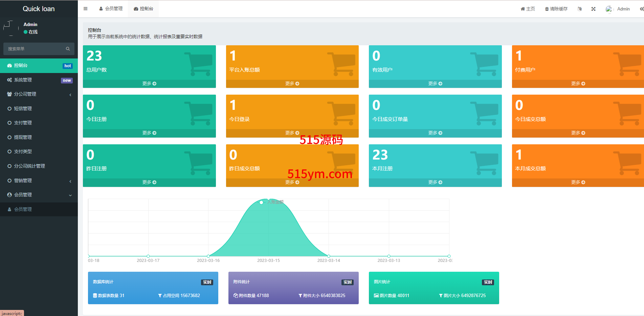Focus the 搜索菜单 search input field
Screen dimensions: 644x316
pos(34,49)
